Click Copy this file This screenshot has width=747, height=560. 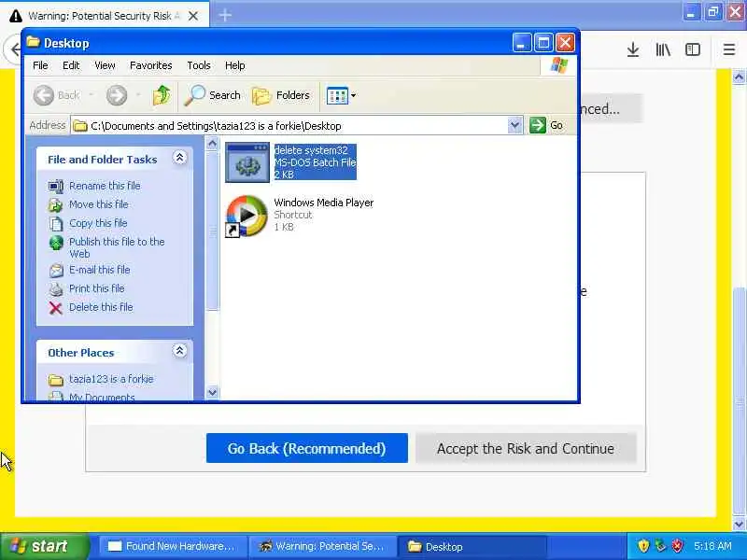[x=98, y=223]
